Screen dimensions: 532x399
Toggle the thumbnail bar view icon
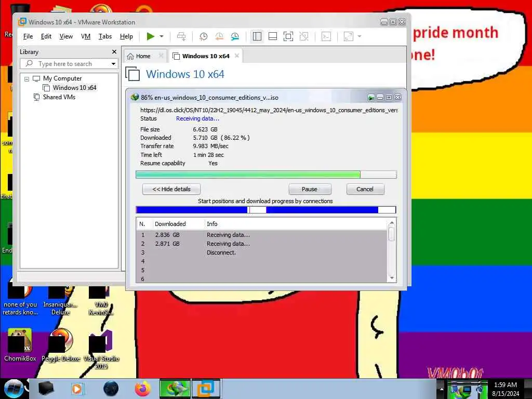point(273,36)
